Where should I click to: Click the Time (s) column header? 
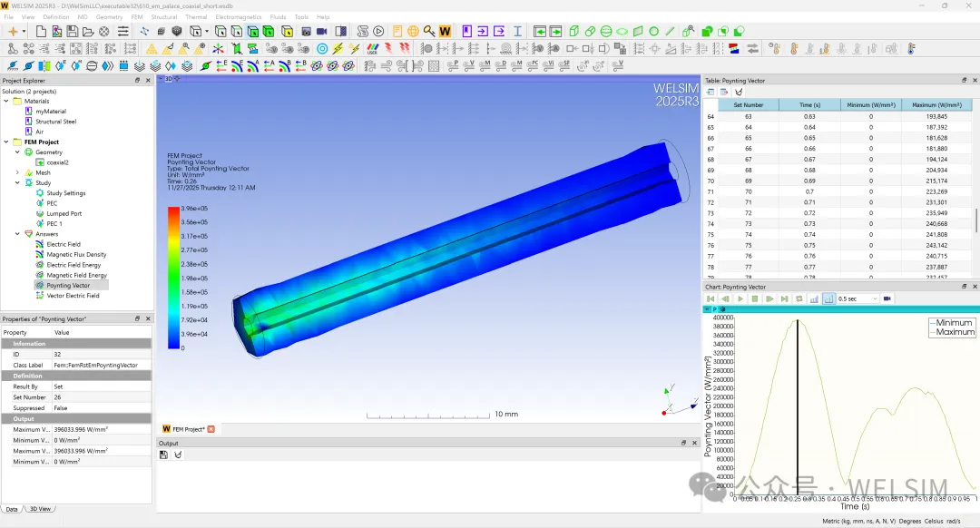[x=809, y=105]
